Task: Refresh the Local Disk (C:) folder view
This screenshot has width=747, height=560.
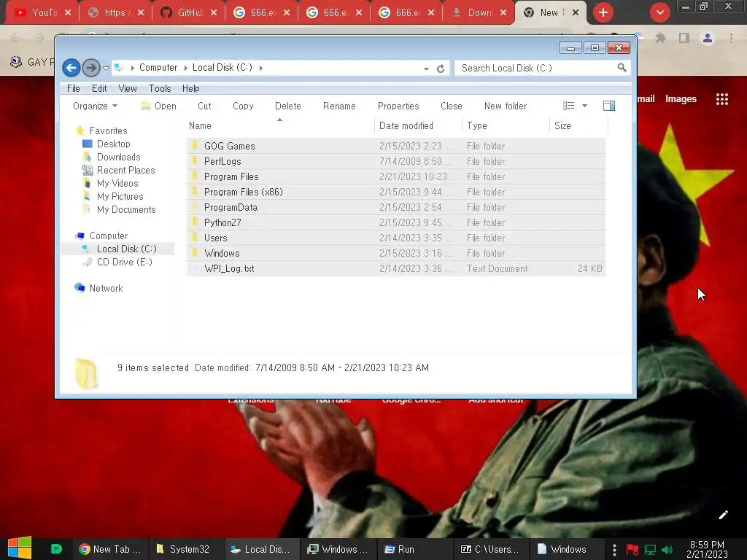Action: click(441, 69)
